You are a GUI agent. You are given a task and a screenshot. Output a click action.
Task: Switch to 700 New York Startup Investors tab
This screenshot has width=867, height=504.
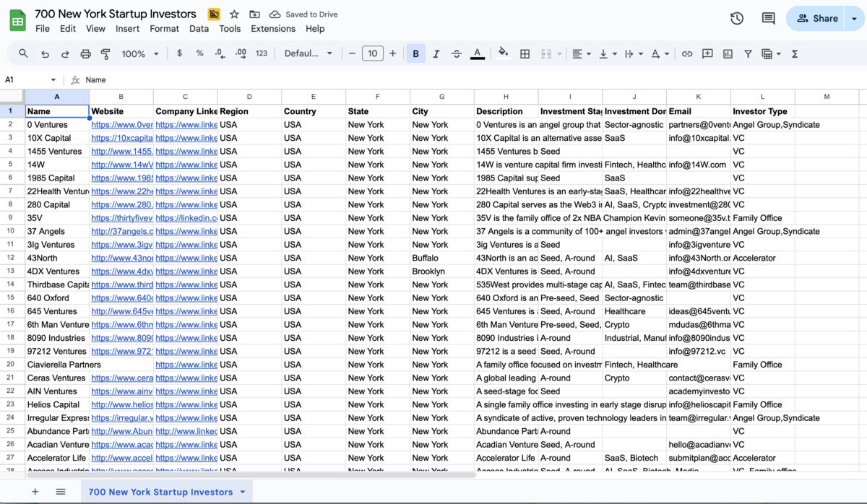160,492
